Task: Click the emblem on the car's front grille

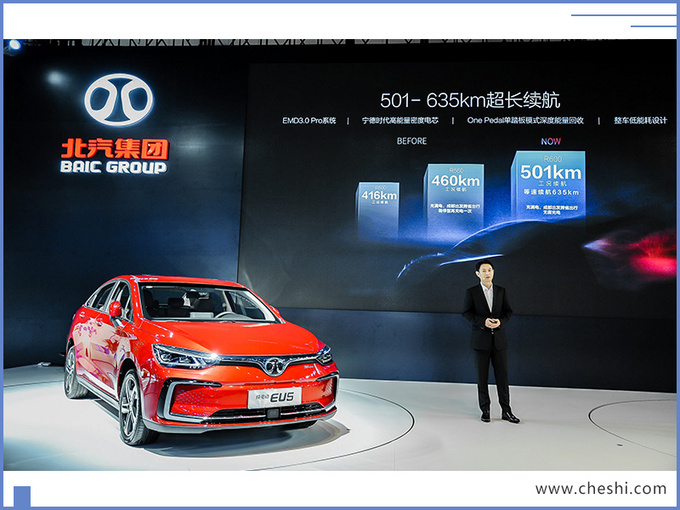Action: [x=272, y=366]
